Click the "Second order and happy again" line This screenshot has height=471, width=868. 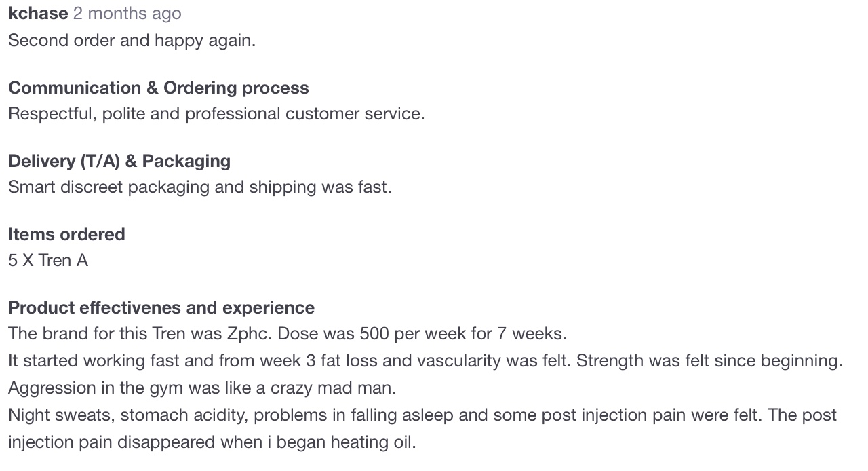click(132, 41)
